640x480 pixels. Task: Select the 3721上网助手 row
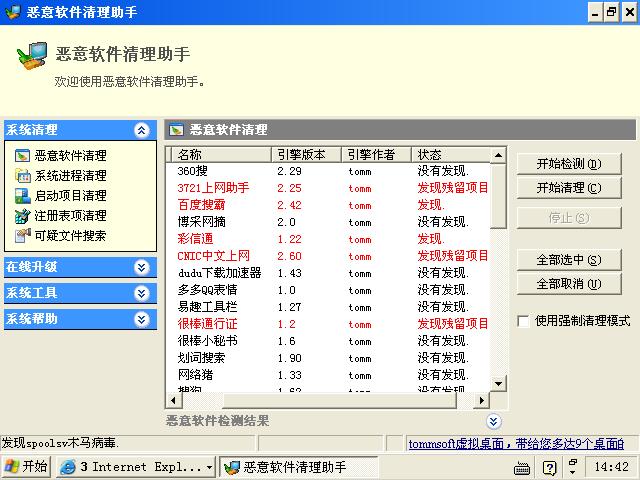point(328,188)
